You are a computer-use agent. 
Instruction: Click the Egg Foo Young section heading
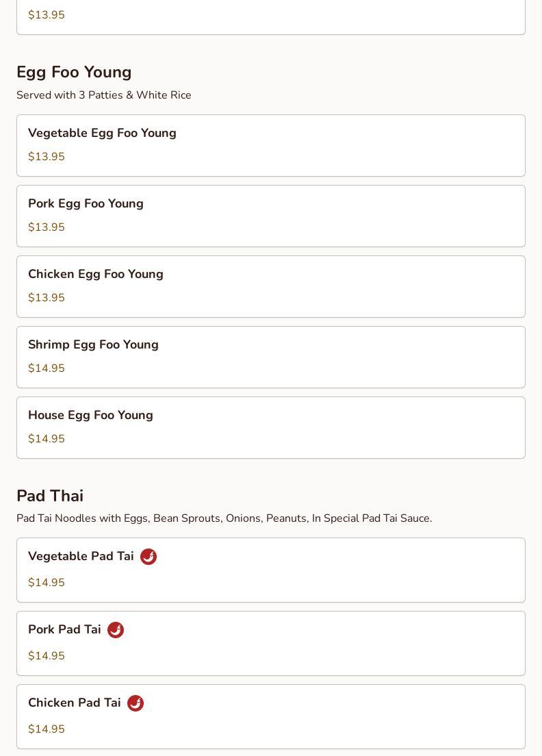click(x=74, y=72)
